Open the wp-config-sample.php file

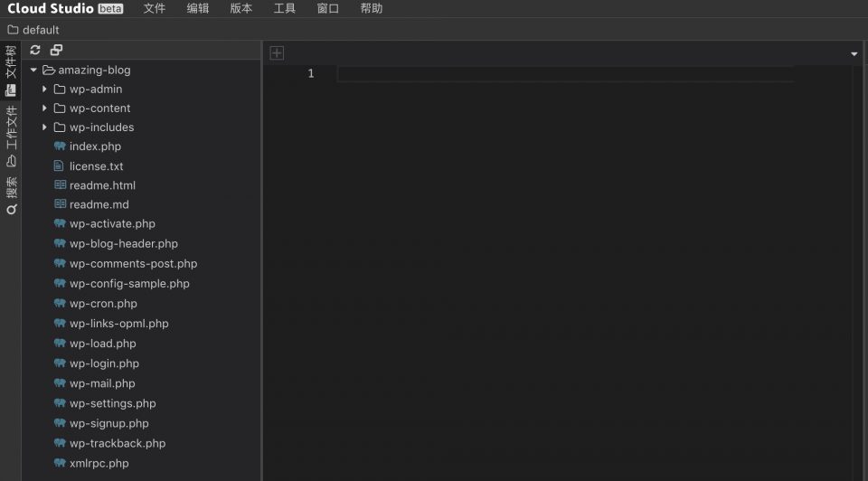coord(129,283)
